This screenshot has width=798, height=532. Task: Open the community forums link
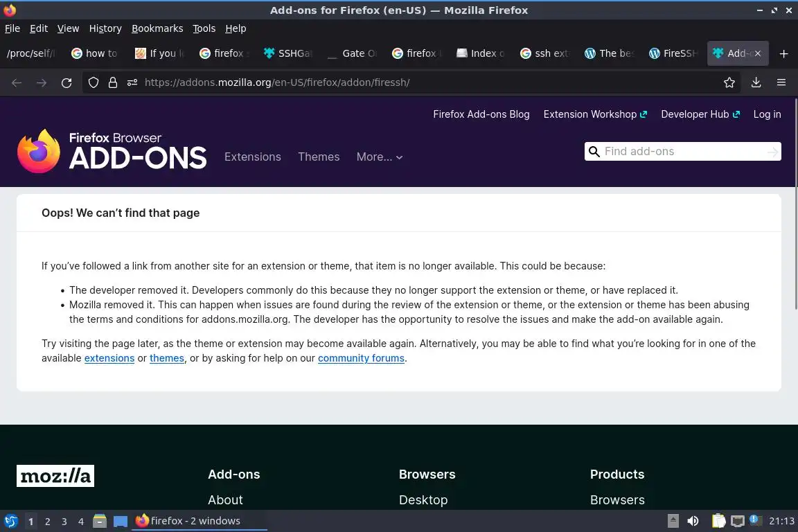361,358
